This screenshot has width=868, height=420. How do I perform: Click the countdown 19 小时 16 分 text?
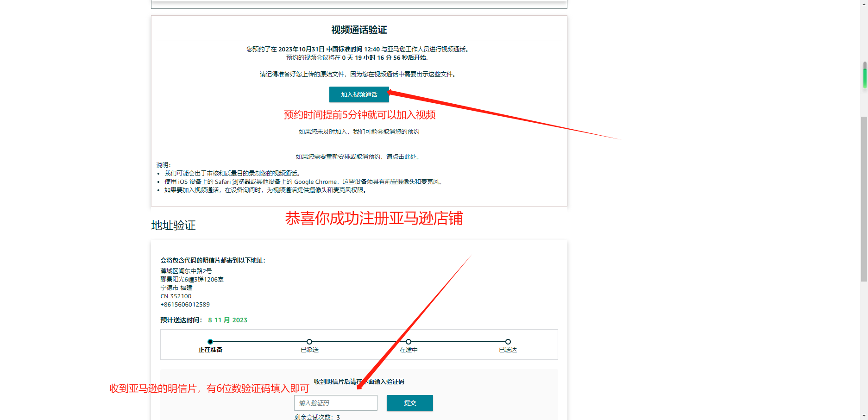pyautogui.click(x=359, y=57)
